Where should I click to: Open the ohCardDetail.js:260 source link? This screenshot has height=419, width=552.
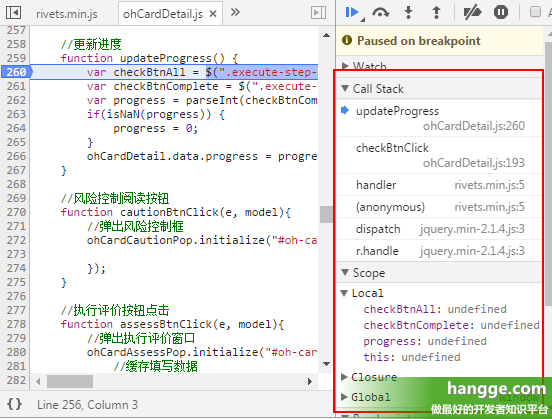[x=474, y=126]
